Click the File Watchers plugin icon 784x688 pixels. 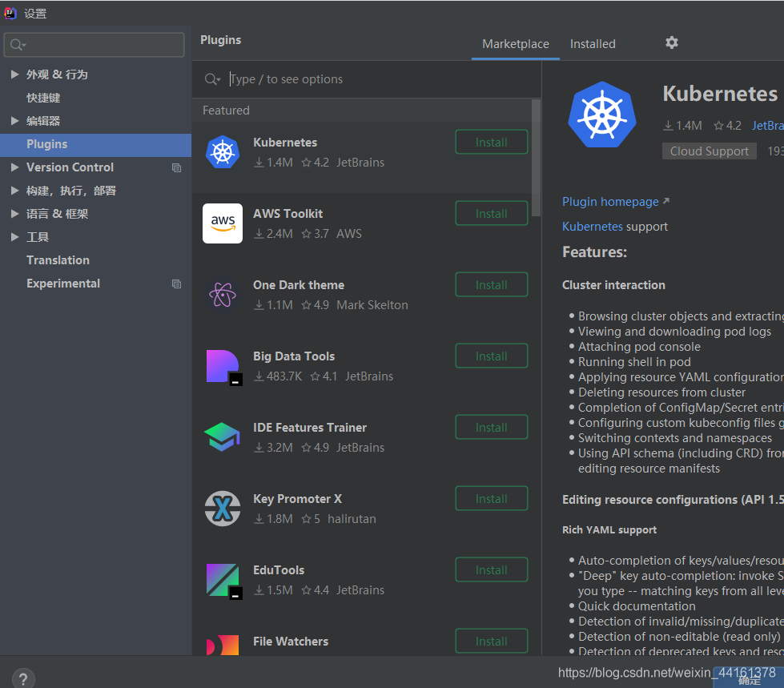(x=223, y=645)
